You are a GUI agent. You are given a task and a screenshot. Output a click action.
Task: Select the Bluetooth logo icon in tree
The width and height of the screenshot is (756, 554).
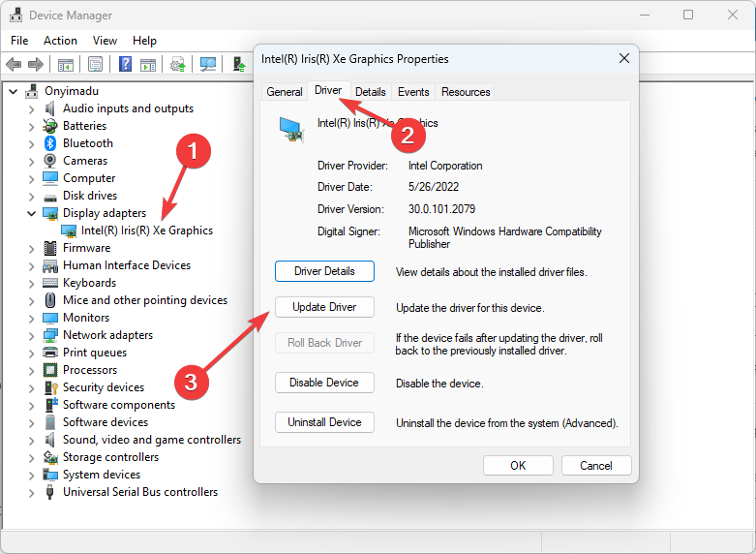[x=50, y=143]
